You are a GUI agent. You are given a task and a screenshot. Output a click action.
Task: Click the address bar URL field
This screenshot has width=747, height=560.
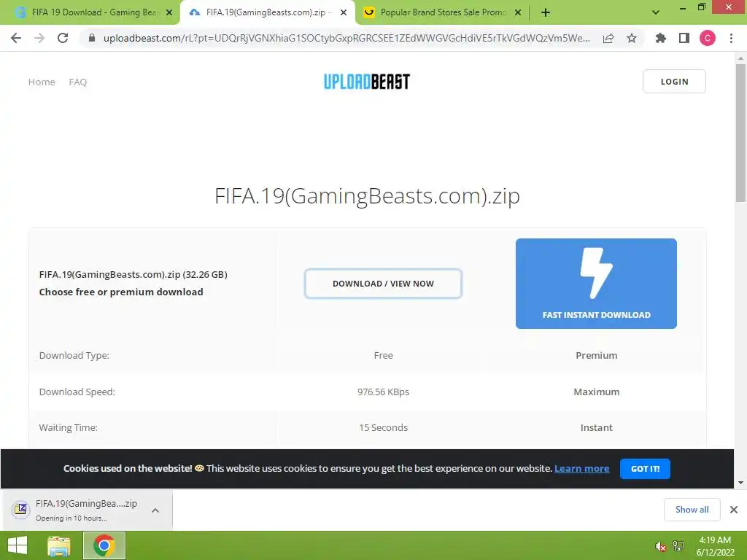tap(347, 38)
